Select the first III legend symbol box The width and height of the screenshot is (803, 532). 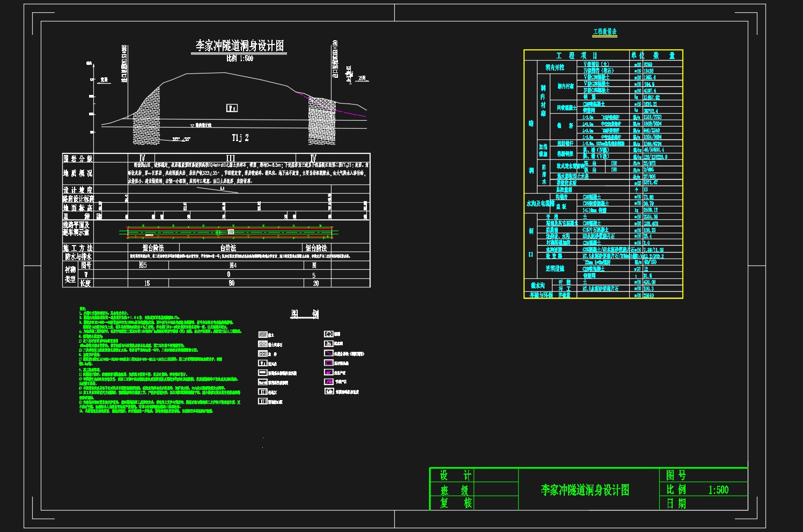[x=263, y=392]
